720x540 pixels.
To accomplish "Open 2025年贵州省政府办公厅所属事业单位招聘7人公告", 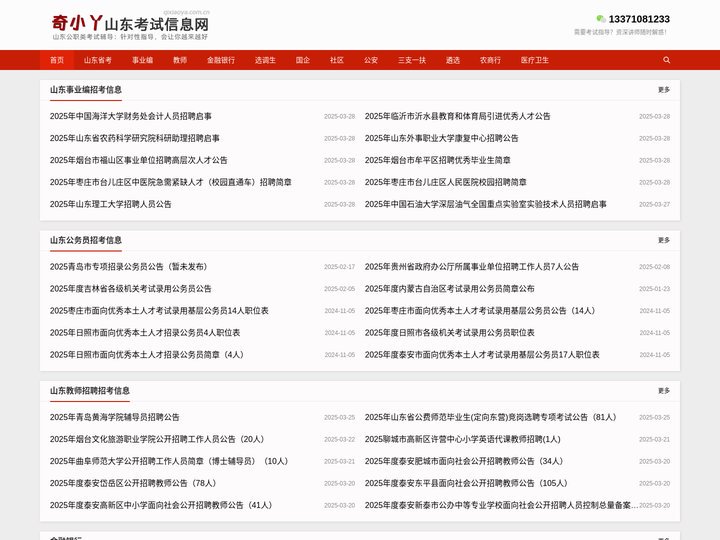I will coord(472,267).
